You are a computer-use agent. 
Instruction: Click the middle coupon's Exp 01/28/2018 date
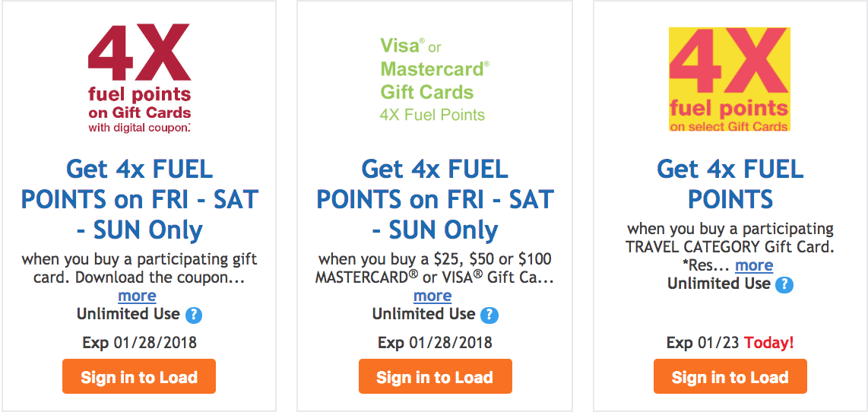[435, 343]
